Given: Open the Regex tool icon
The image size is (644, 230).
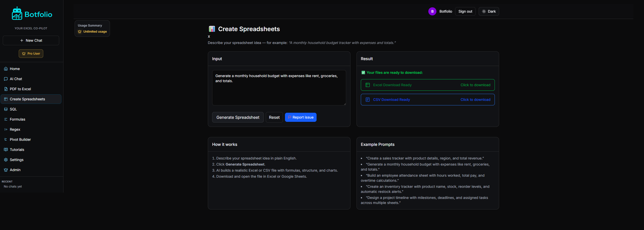Looking at the screenshot, I should click(x=6, y=129).
